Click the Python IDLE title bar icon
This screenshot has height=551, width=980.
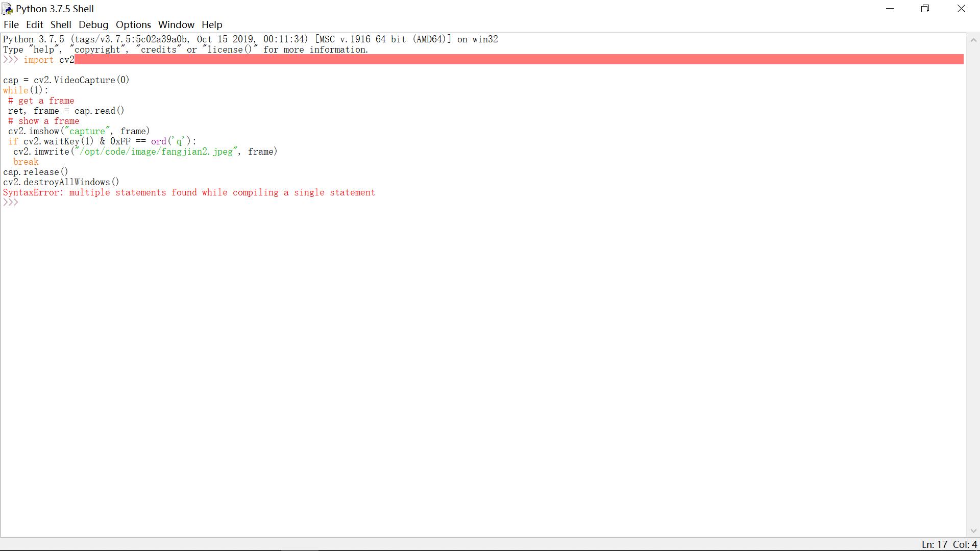pos(7,9)
